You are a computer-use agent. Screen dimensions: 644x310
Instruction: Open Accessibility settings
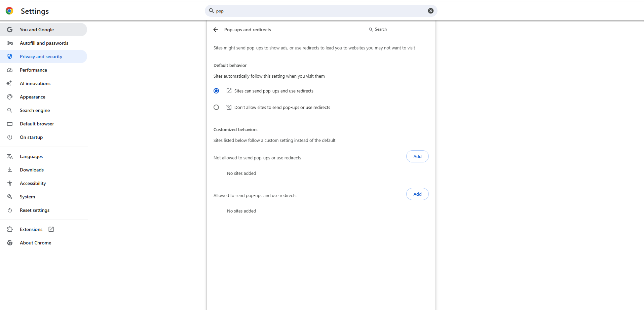[43, 183]
